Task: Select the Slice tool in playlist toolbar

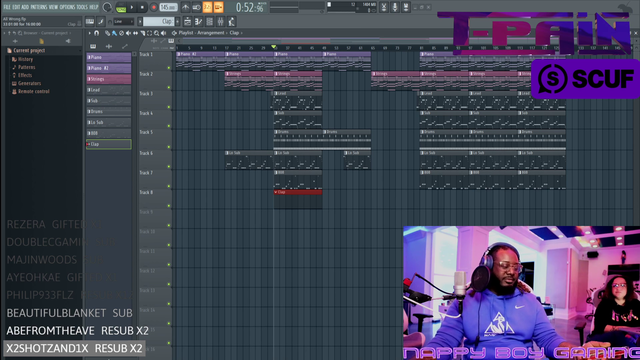Action: coord(142,33)
